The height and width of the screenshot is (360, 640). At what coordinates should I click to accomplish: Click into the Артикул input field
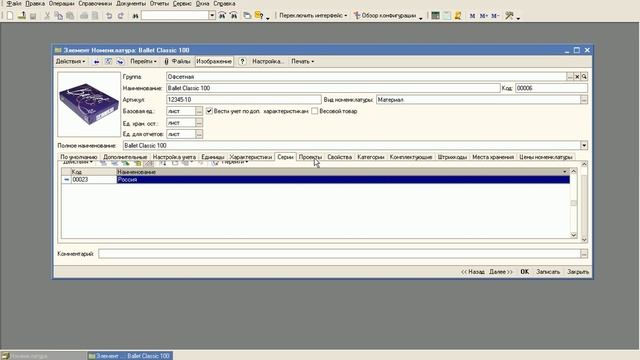[244, 100]
